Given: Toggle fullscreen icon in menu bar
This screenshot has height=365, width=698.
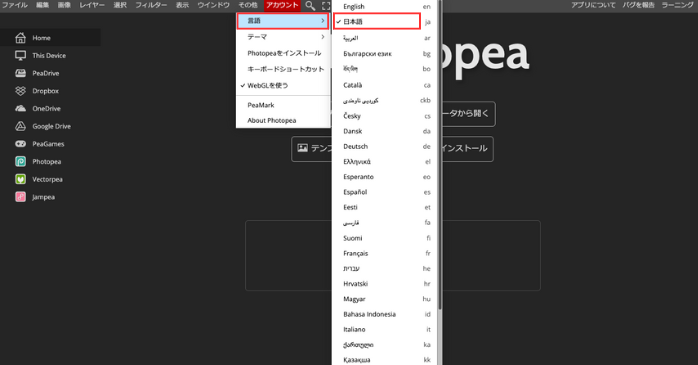Looking at the screenshot, I should (326, 6).
